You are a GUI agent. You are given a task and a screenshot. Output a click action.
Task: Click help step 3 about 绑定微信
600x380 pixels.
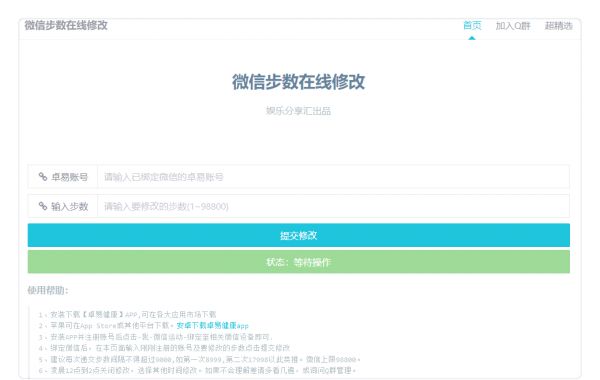[155, 337]
